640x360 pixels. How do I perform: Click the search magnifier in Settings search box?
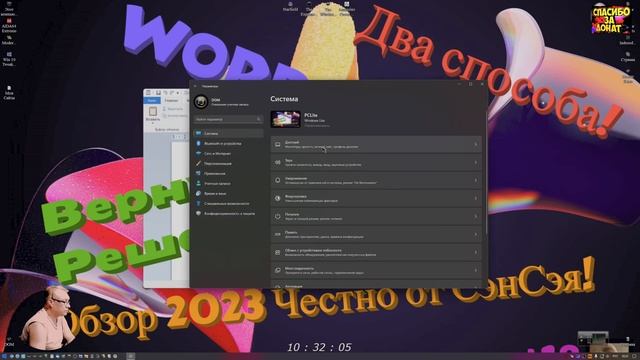click(x=259, y=119)
